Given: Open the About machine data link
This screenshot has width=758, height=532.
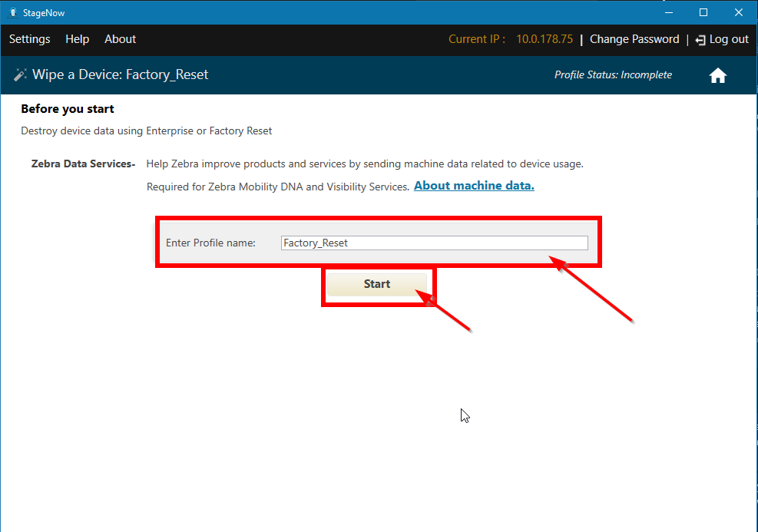Looking at the screenshot, I should pyautogui.click(x=474, y=185).
